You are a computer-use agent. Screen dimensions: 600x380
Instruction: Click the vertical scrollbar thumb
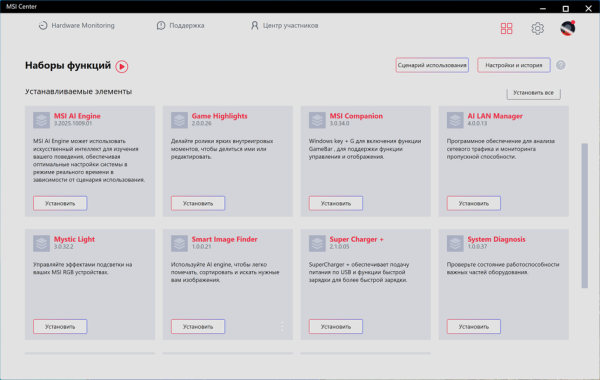coord(584,215)
